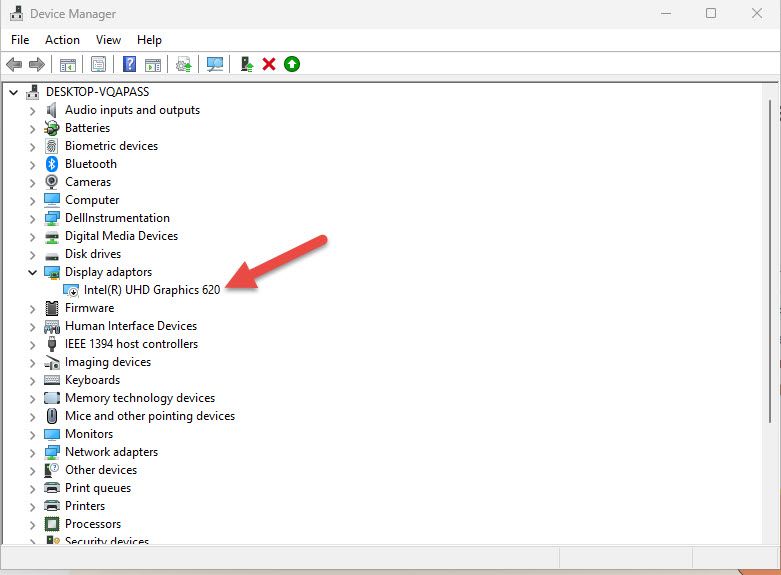The height and width of the screenshot is (575, 781).
Task: Click the Biometric devices fingerprint icon
Action: coord(52,146)
